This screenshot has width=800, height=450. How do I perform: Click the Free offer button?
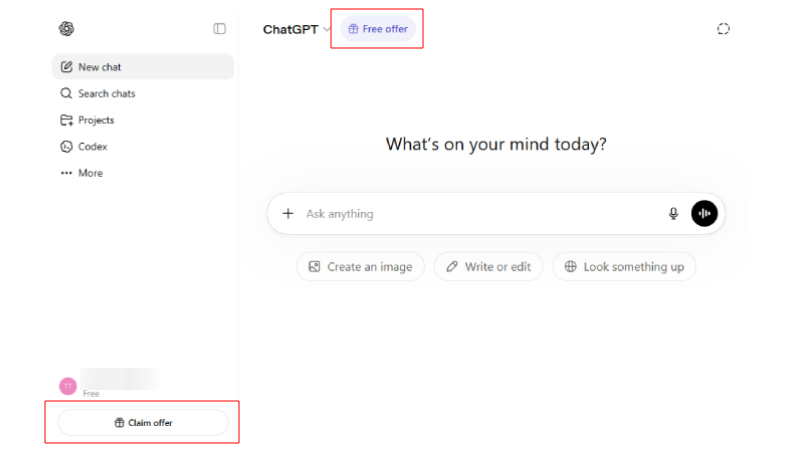[x=378, y=29]
